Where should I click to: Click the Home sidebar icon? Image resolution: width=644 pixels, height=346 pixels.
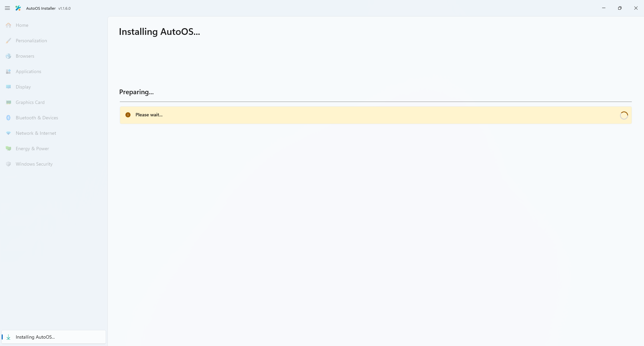click(x=8, y=25)
